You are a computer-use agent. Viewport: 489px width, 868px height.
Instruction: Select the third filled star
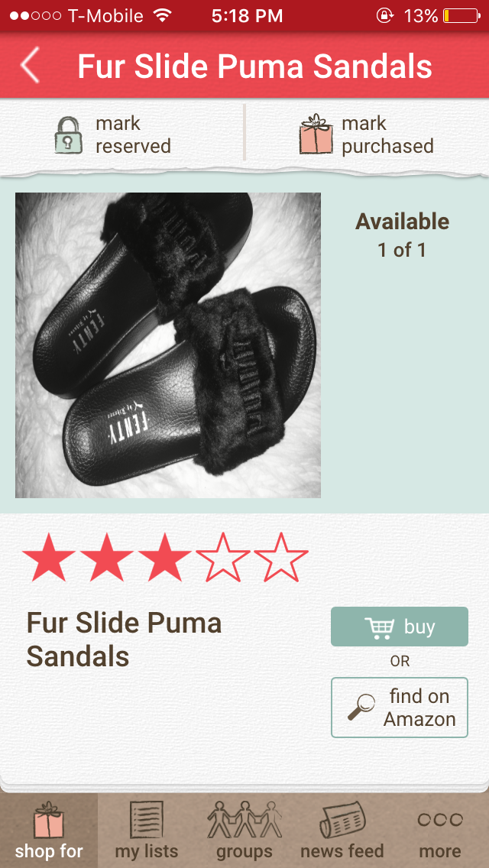[165, 557]
